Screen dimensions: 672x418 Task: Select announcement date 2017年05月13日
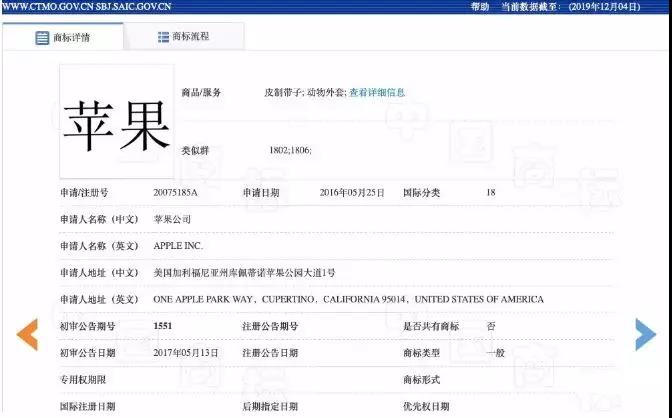(186, 353)
